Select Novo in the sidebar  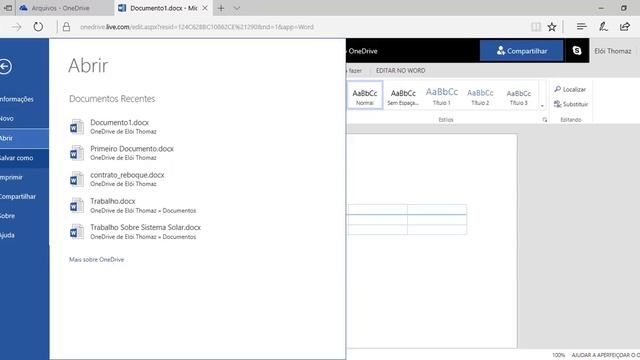[7, 118]
